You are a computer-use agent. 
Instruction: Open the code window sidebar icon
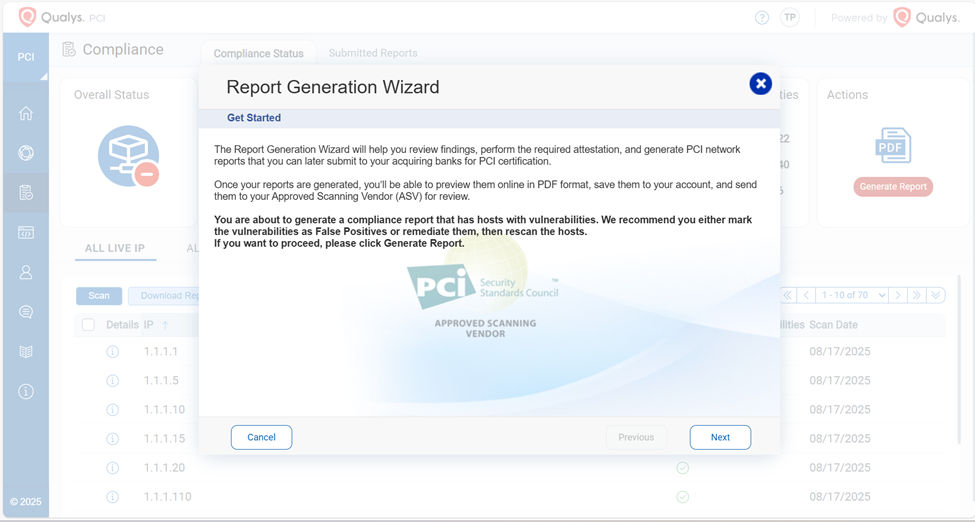click(25, 233)
